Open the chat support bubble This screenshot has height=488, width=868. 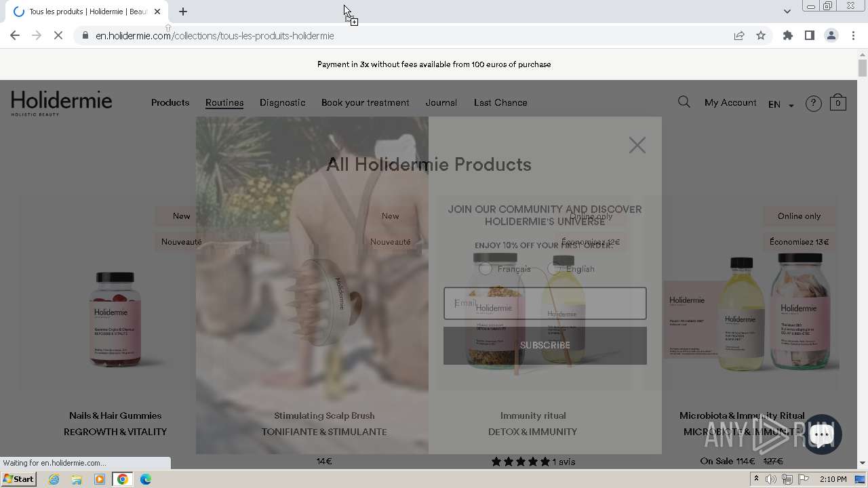tap(821, 434)
